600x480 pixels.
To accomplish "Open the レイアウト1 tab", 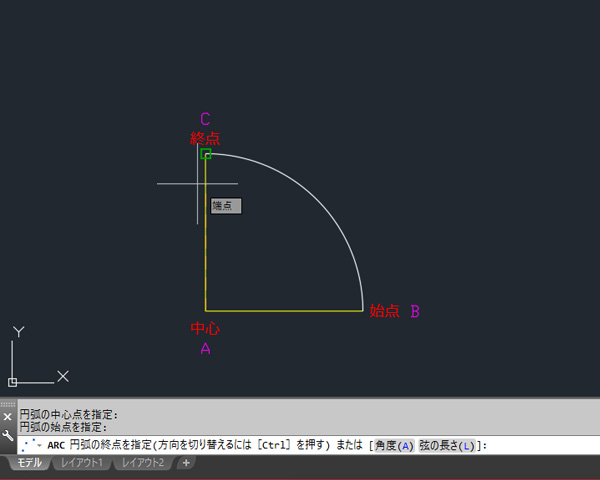I will pyautogui.click(x=82, y=462).
